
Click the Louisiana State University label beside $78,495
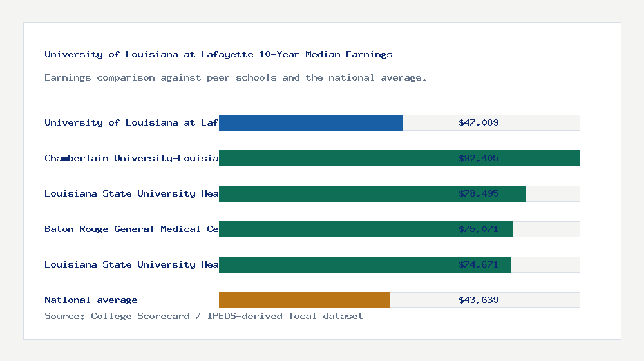point(131,193)
